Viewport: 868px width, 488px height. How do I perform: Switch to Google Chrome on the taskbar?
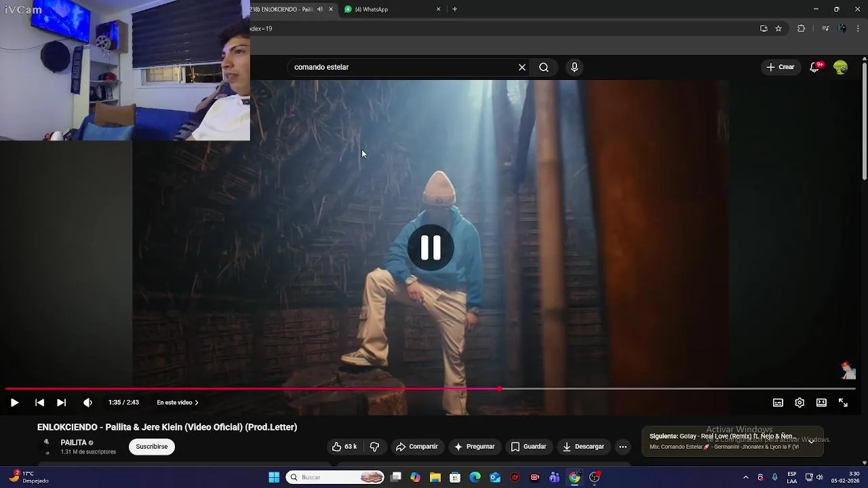[574, 478]
